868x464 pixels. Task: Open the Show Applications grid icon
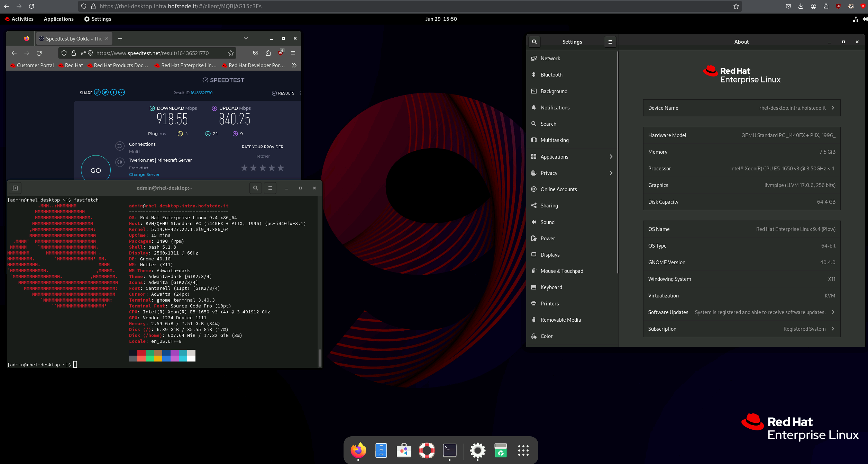(523, 450)
